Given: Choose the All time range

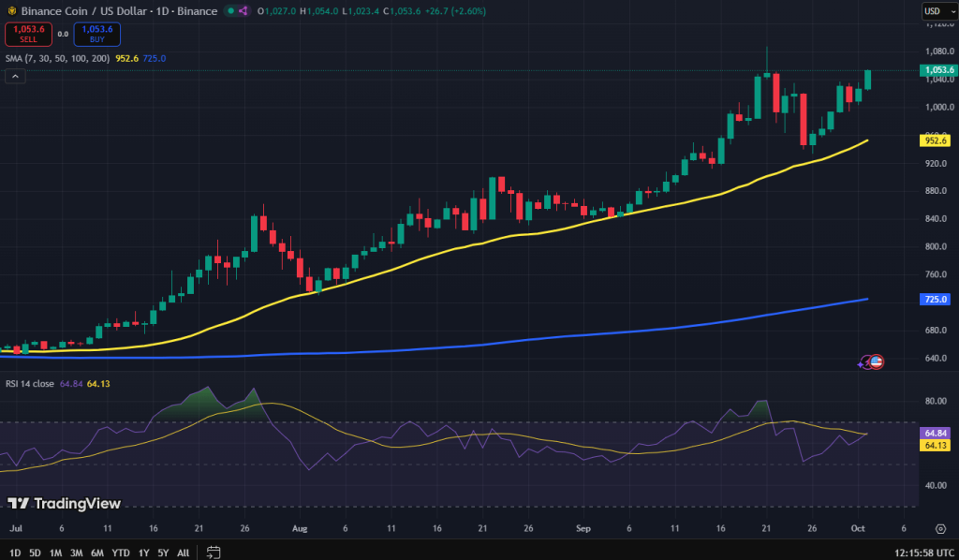Looking at the screenshot, I should (184, 552).
